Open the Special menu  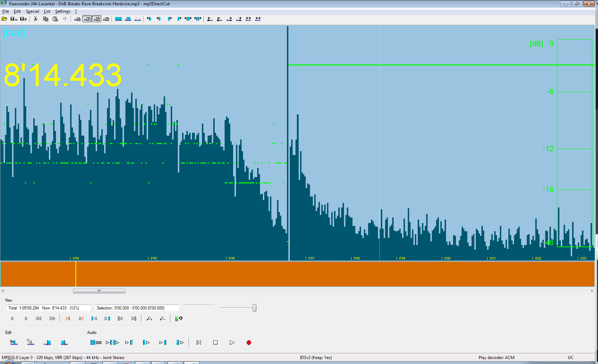(32, 11)
